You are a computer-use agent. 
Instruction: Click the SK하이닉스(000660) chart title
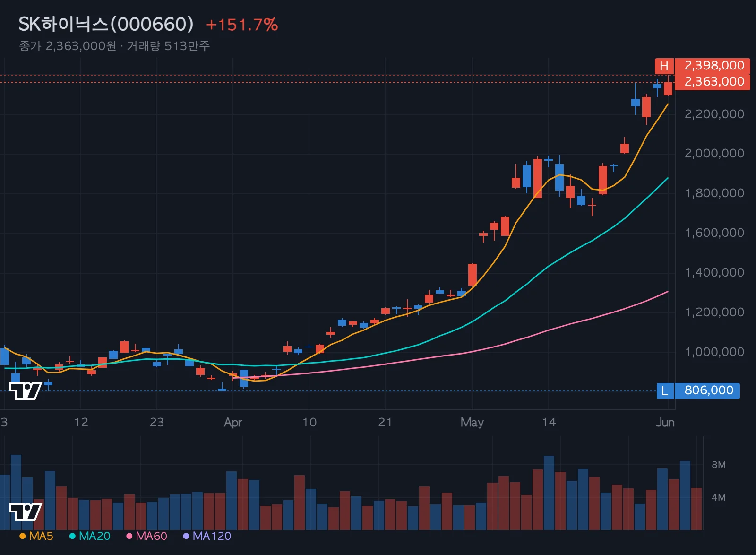(x=106, y=24)
